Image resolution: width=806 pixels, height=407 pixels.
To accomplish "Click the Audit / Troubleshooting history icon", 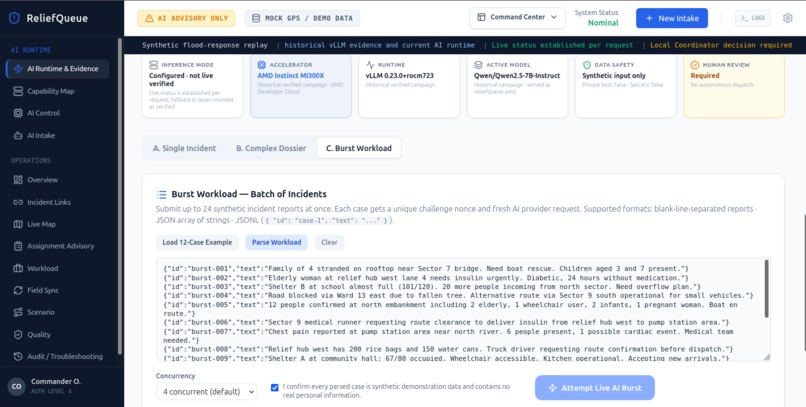I will [18, 357].
